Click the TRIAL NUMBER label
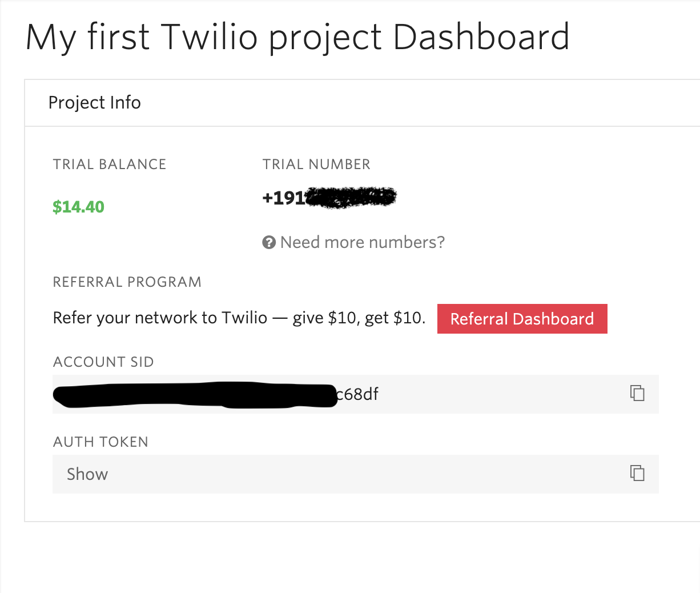The height and width of the screenshot is (593, 700). pyautogui.click(x=316, y=165)
